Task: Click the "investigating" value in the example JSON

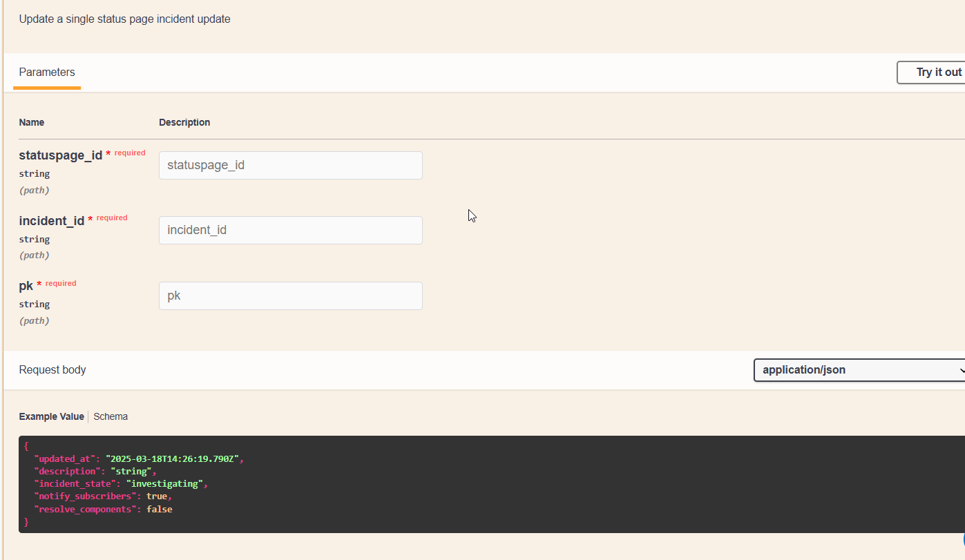Action: [x=164, y=484]
